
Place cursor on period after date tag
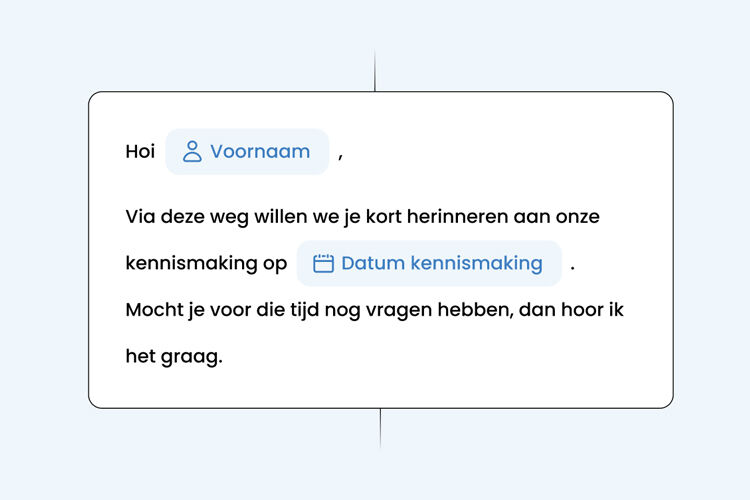coord(572,265)
